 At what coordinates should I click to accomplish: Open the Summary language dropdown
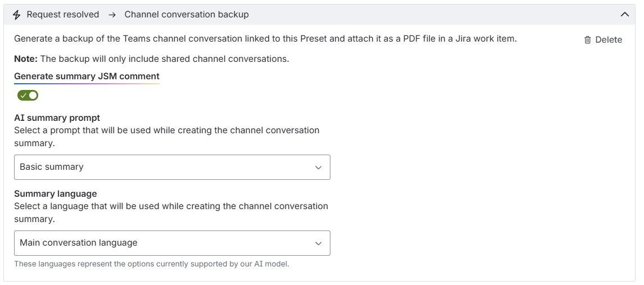point(172,243)
